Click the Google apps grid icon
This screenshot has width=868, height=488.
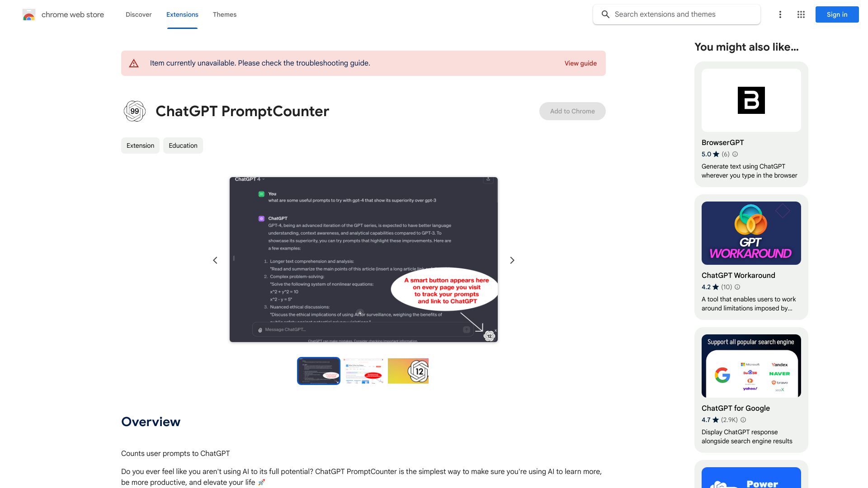tap(801, 14)
